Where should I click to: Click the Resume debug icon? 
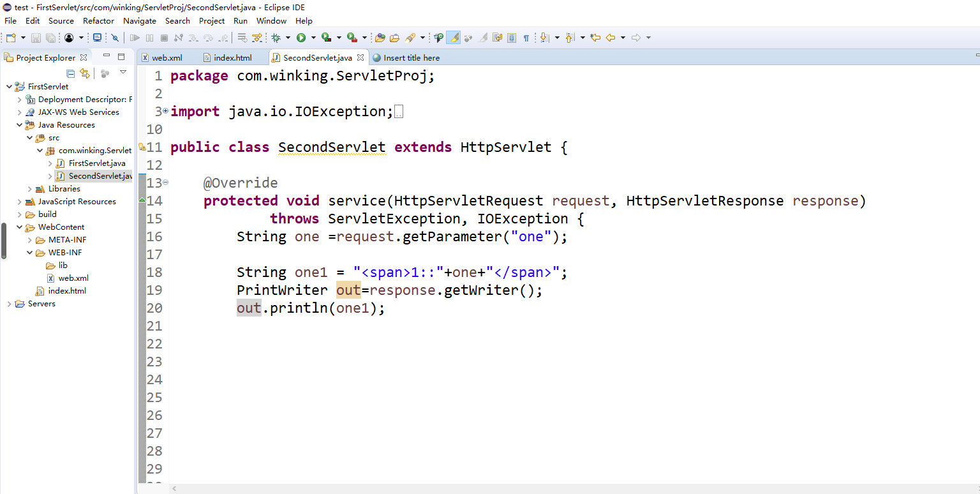[135, 38]
